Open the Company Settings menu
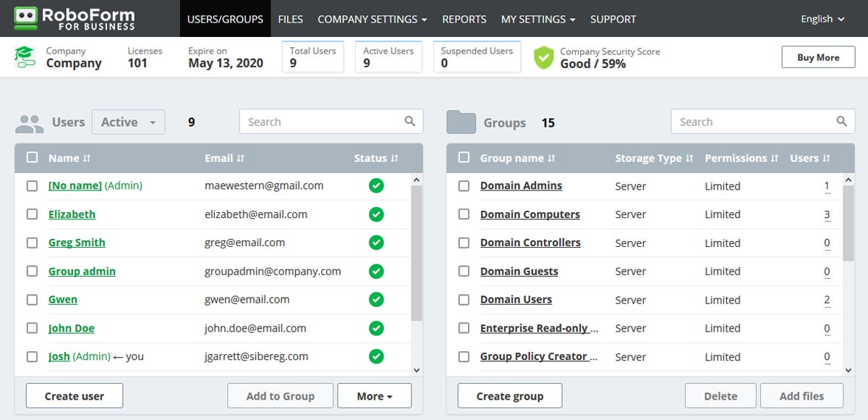Viewport: 868px width, 420px height. click(372, 19)
